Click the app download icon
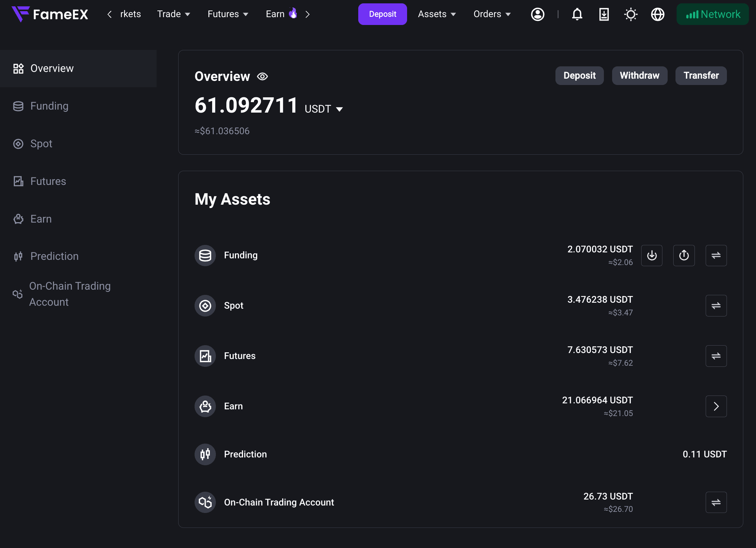The image size is (756, 548). point(604,14)
